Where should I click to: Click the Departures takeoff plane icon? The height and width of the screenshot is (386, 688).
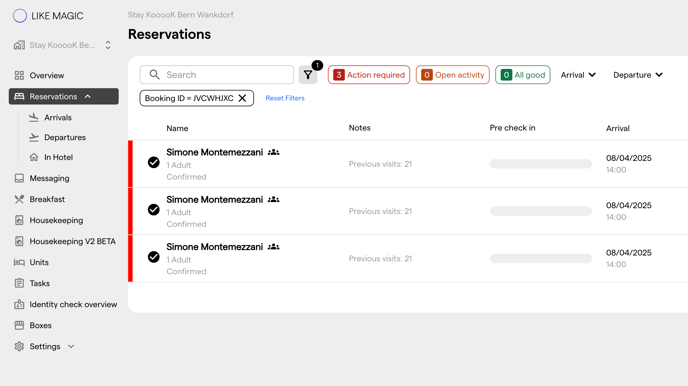pos(34,137)
